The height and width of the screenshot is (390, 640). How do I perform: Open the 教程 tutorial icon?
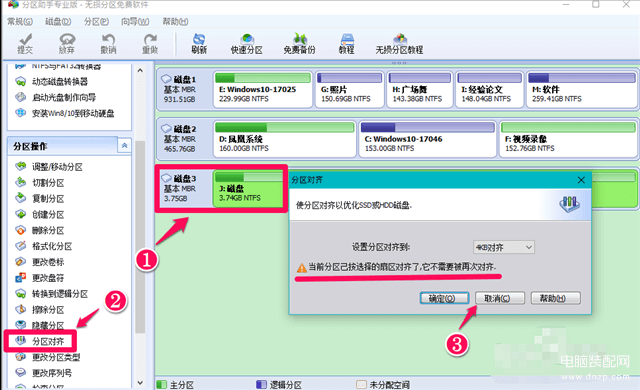347,44
